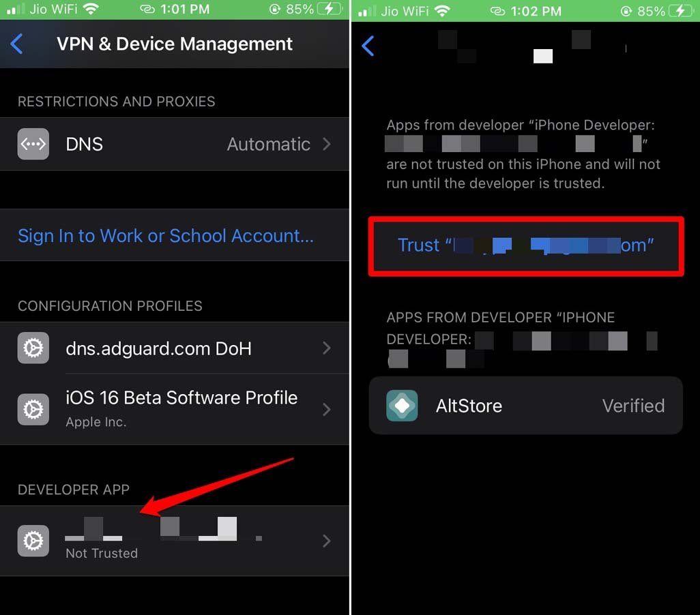Image resolution: width=700 pixels, height=615 pixels.
Task: Tap the Trust developer button
Action: (526, 246)
